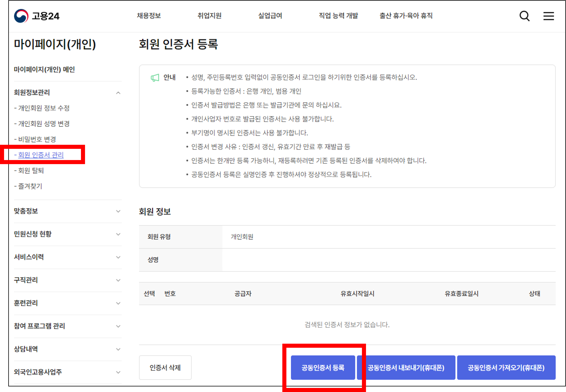566x392 pixels.
Task: Go to 비밀번호 변경 page
Action: coord(37,139)
